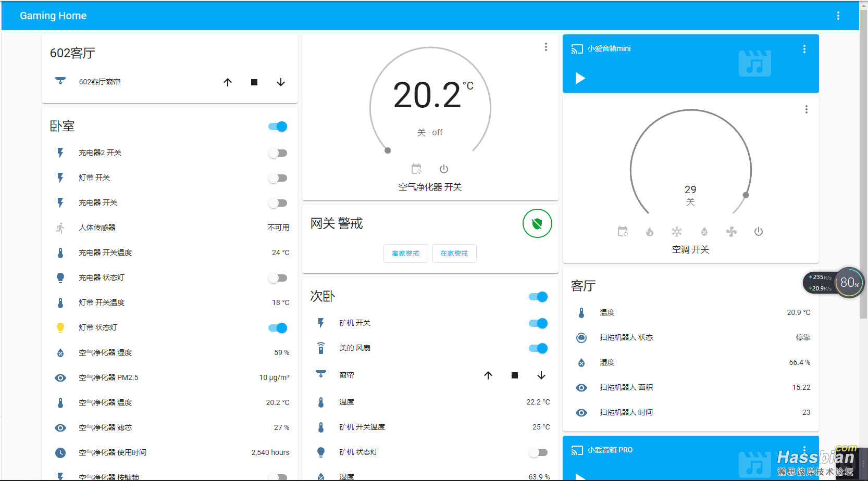The image size is (868, 481).
Task: Click the Gaming Home title
Action: point(53,16)
